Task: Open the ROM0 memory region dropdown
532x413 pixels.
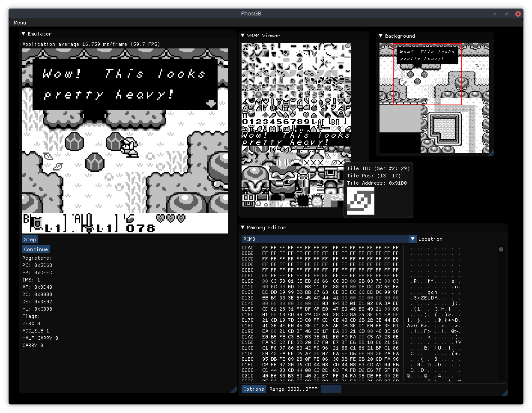Action: pyautogui.click(x=329, y=239)
